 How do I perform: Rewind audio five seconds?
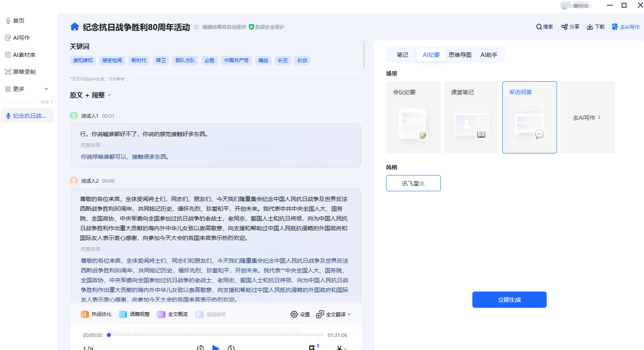click(x=200, y=348)
